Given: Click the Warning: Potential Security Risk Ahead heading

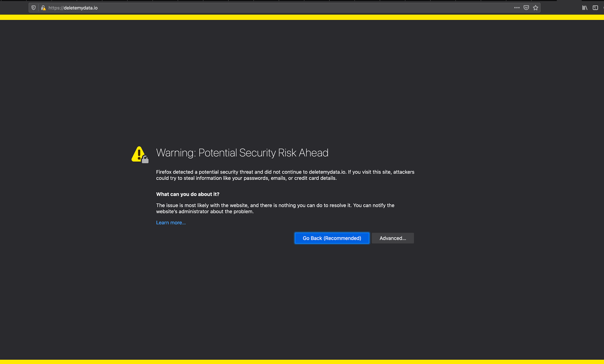Looking at the screenshot, I should 242,153.
